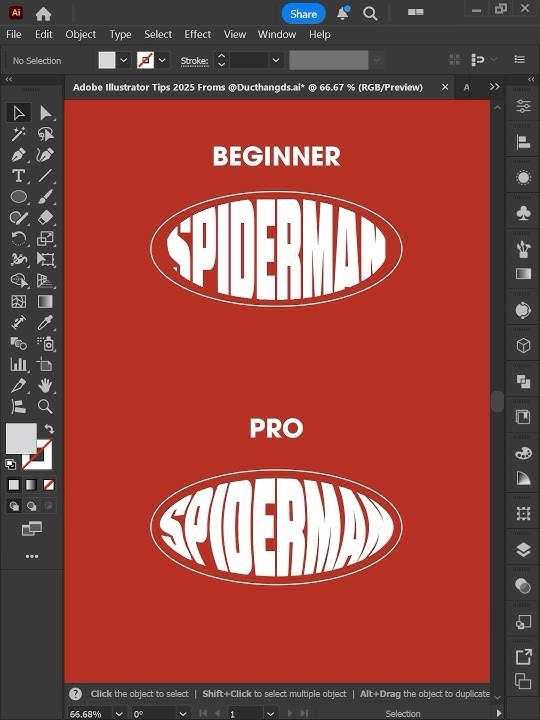This screenshot has width=540, height=720.
Task: Open the artboard number dropdown
Action: pos(271,714)
